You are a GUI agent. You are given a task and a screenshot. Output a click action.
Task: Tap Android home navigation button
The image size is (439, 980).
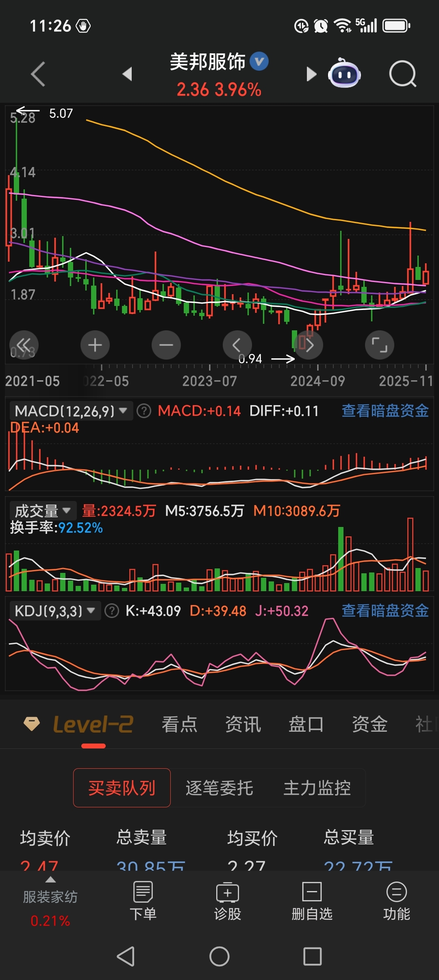219,956
